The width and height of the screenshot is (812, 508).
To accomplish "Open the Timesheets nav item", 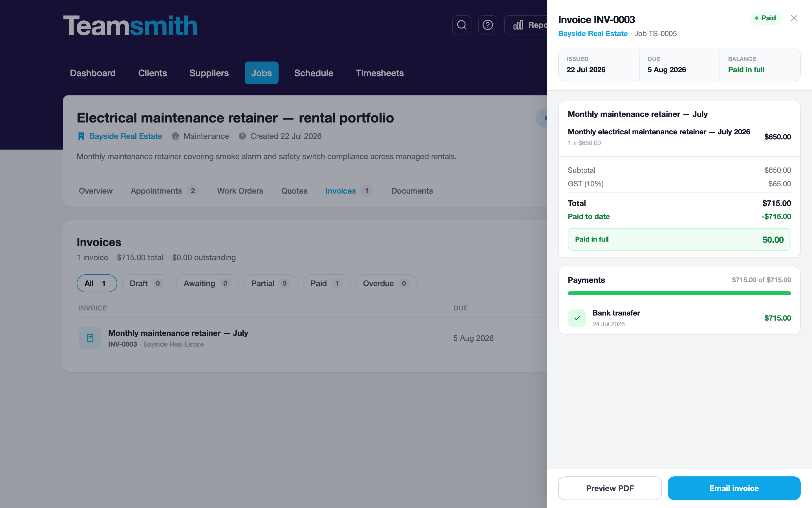I will (379, 73).
